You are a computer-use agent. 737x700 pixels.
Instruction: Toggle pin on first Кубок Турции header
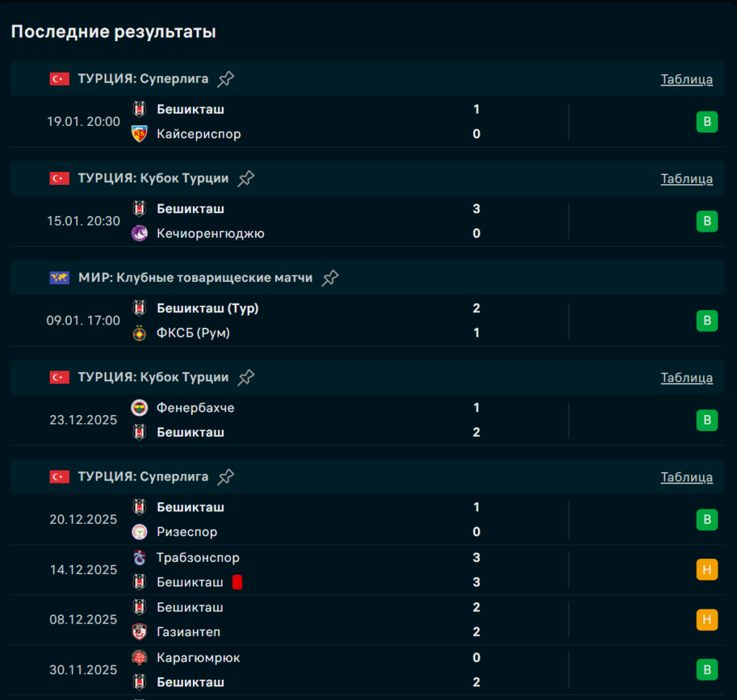coord(246,178)
